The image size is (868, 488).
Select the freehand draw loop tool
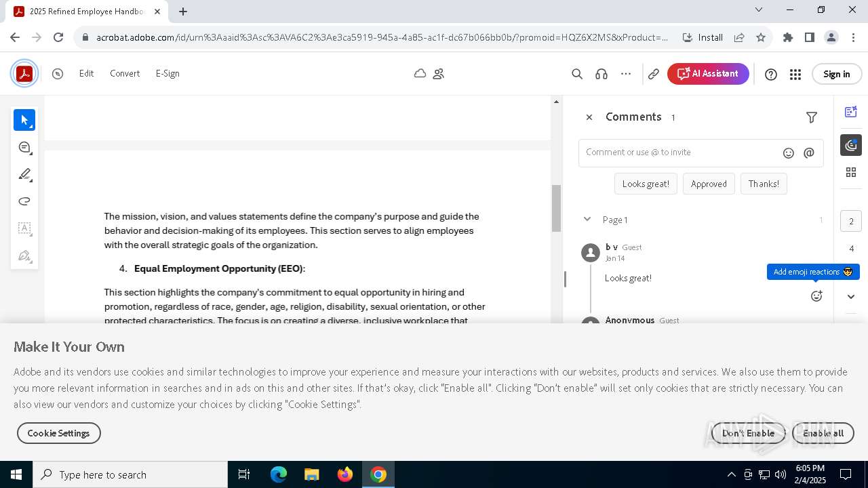24,201
